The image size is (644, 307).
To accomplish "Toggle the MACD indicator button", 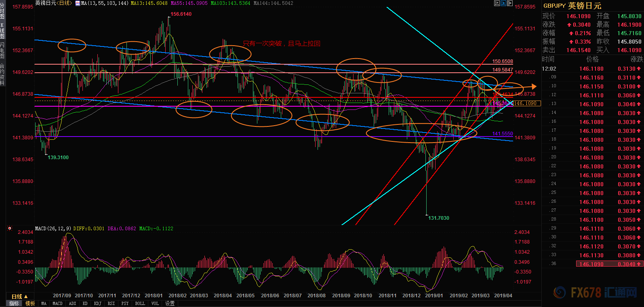I will [57, 303].
